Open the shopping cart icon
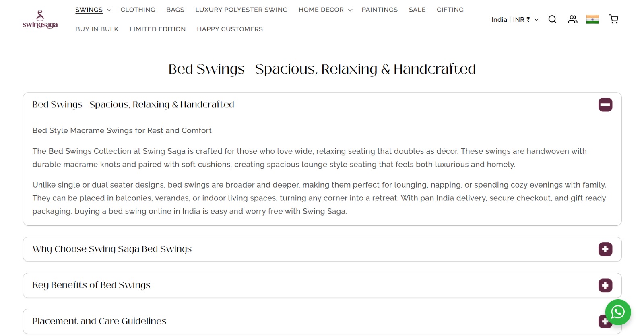The image size is (644, 336). [x=614, y=19]
